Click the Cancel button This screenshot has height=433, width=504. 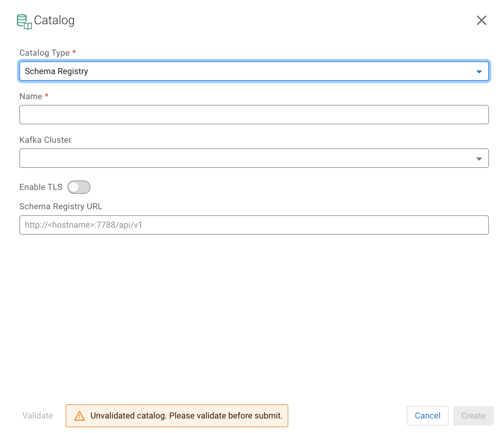427,416
